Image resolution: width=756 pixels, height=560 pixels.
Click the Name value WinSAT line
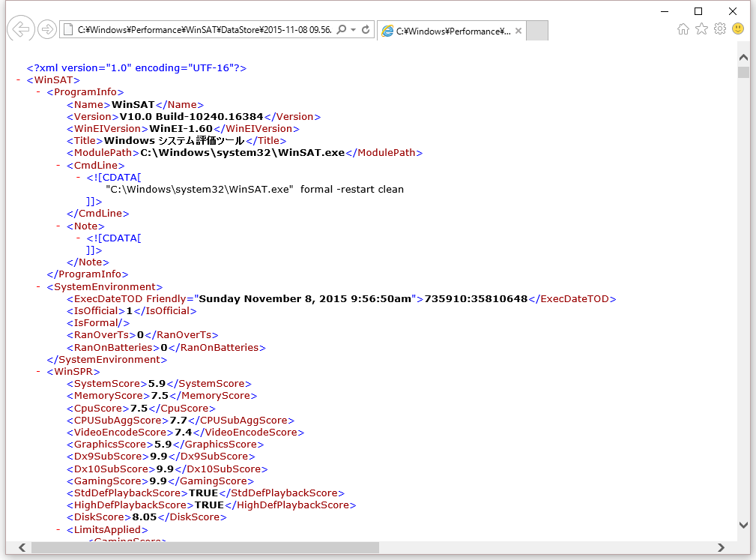coord(135,105)
